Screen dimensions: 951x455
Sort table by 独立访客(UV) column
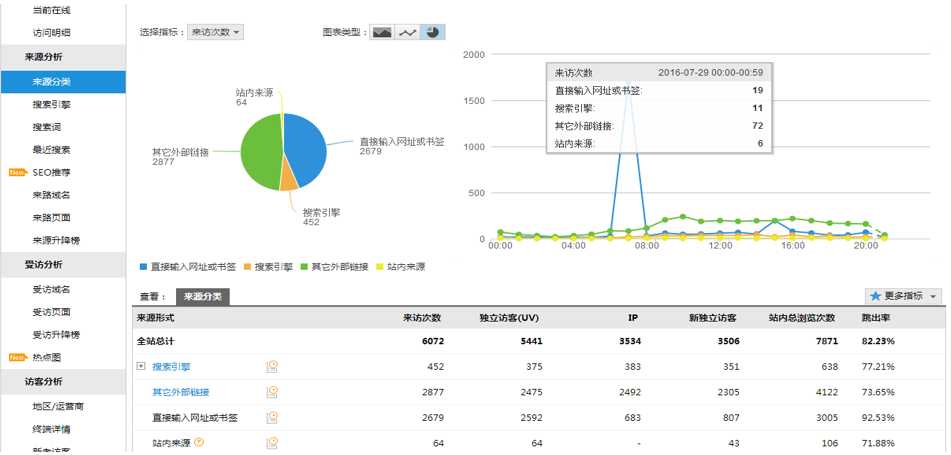pos(509,318)
